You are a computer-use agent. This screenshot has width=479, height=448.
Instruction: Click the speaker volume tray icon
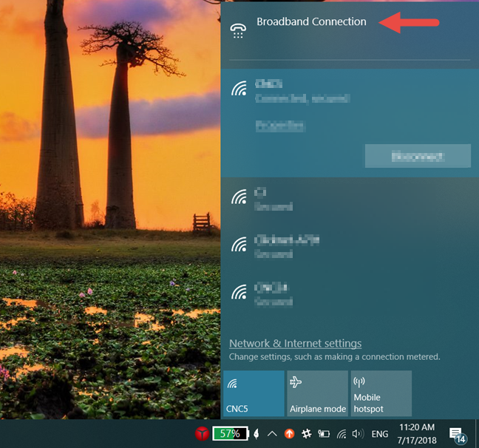click(358, 434)
